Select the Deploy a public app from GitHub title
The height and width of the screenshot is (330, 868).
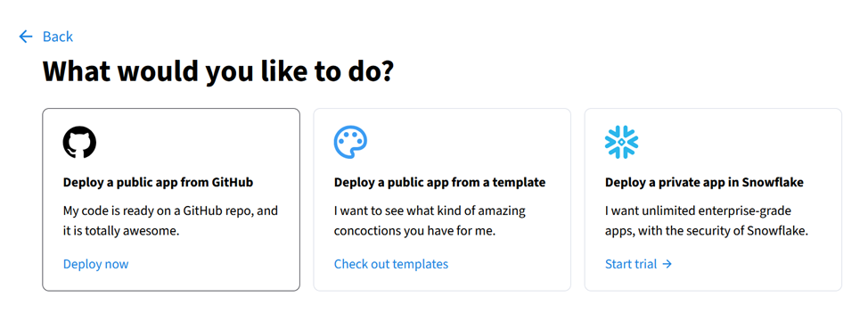coord(158,182)
